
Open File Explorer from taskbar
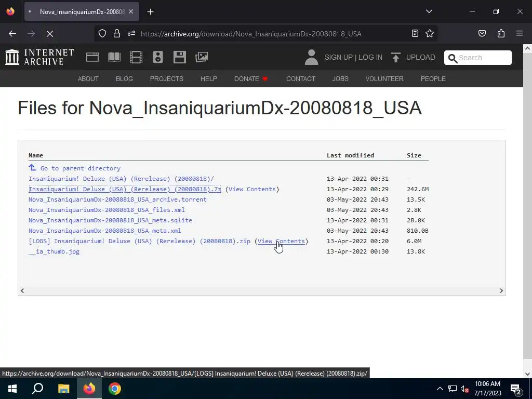[63, 389]
